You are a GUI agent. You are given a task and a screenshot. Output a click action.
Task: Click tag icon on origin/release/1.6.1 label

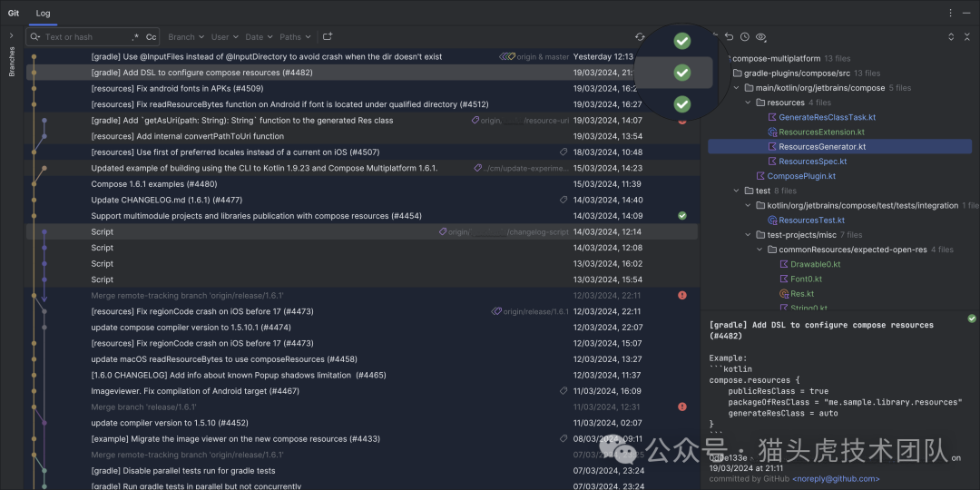pyautogui.click(x=496, y=311)
